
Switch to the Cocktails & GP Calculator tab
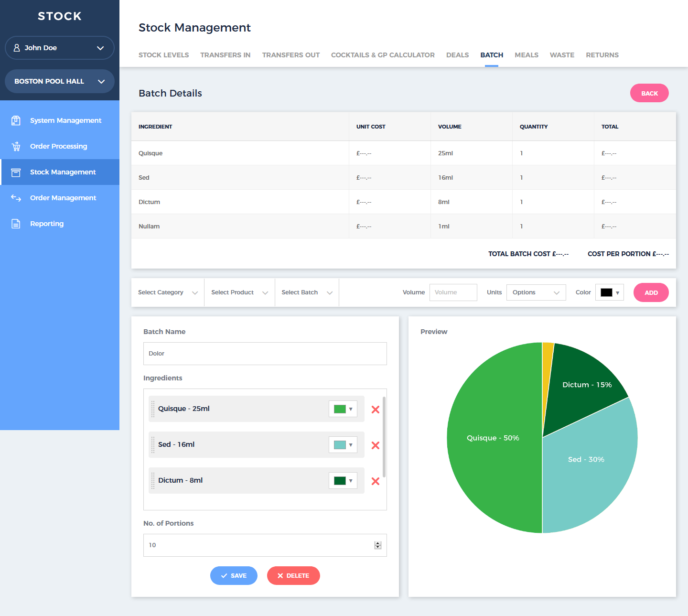(383, 55)
